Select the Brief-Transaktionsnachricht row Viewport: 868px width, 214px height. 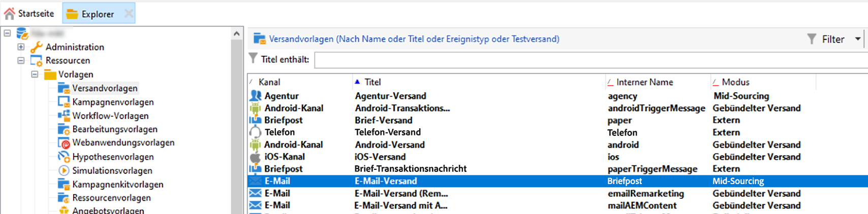coord(410,169)
